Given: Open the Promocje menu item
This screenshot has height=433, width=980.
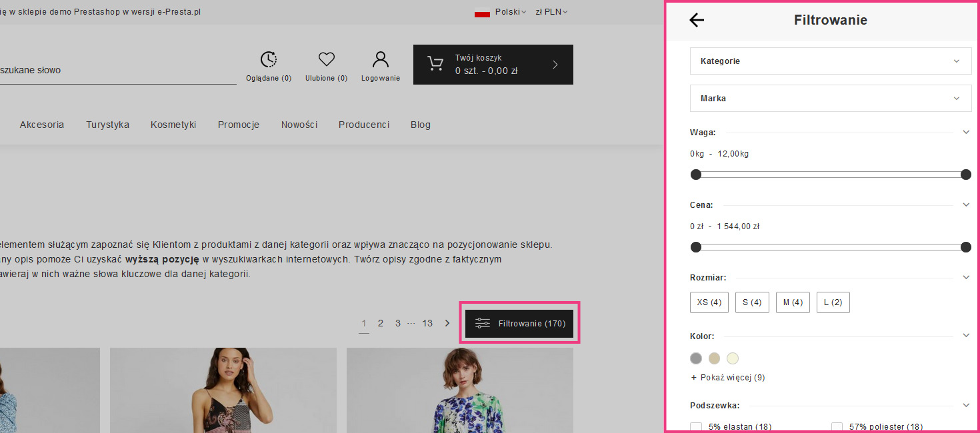Looking at the screenshot, I should 239,125.
